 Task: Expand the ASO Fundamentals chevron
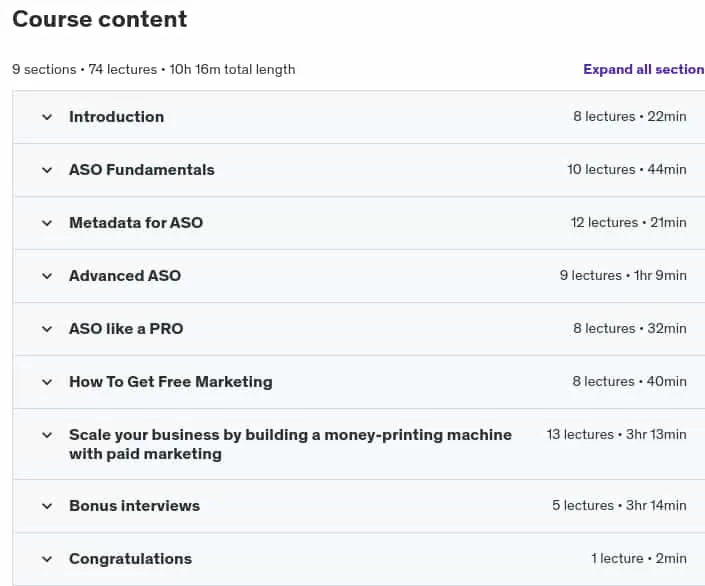click(47, 170)
